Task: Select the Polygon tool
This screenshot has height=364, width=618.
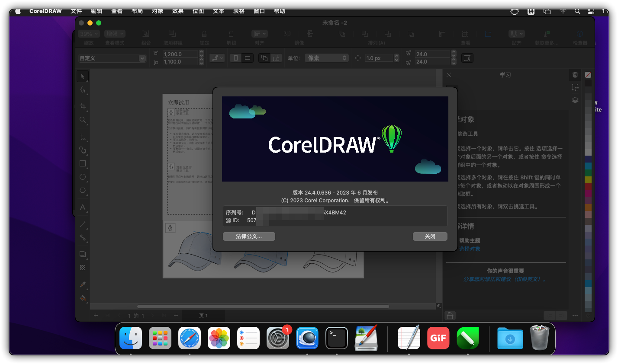Action: (83, 190)
